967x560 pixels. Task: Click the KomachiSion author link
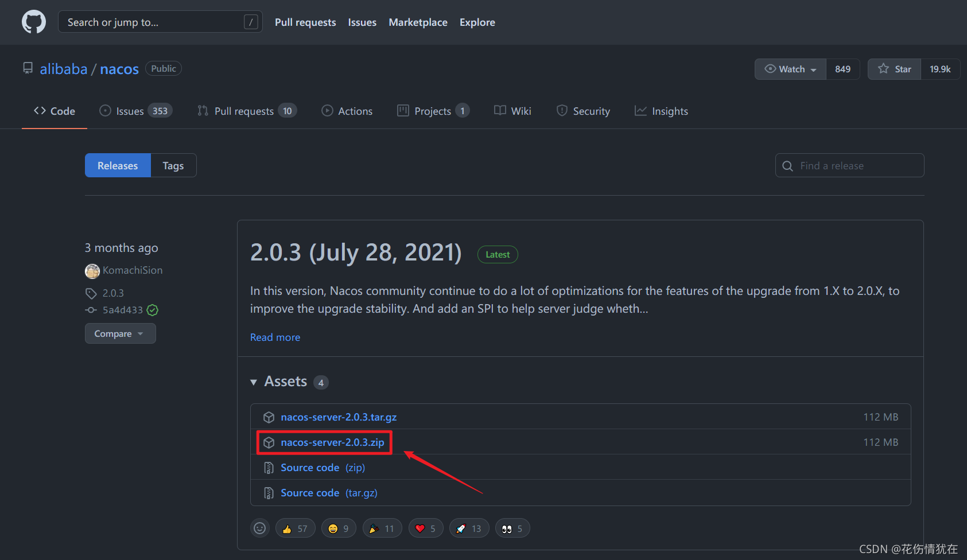[133, 270]
